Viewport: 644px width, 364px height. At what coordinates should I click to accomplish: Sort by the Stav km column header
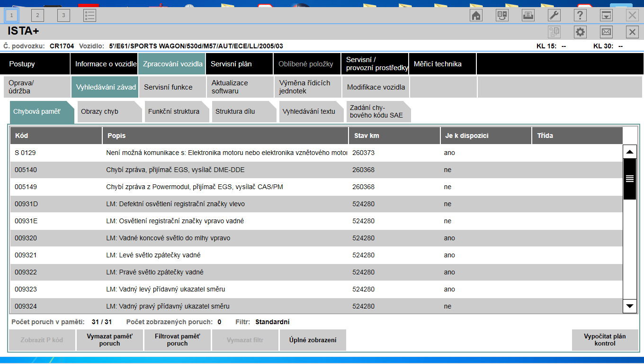tap(394, 136)
